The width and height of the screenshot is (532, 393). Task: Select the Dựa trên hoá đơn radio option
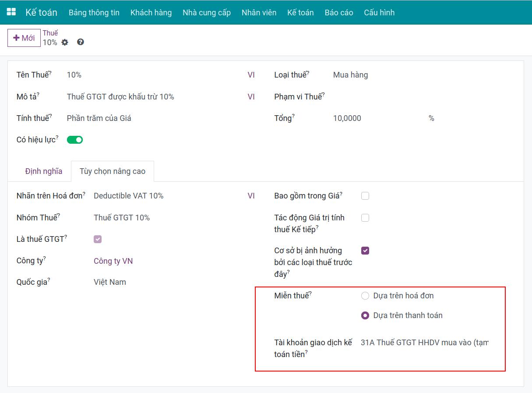coord(365,296)
